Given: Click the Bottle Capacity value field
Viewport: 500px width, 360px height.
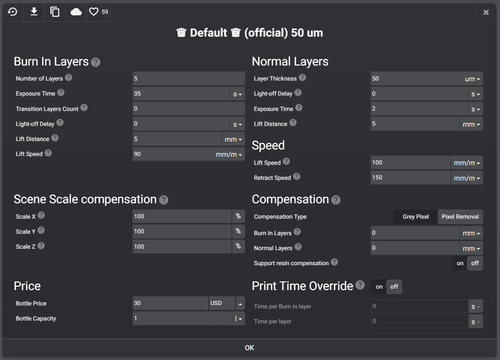Looking at the screenshot, I should [182, 318].
